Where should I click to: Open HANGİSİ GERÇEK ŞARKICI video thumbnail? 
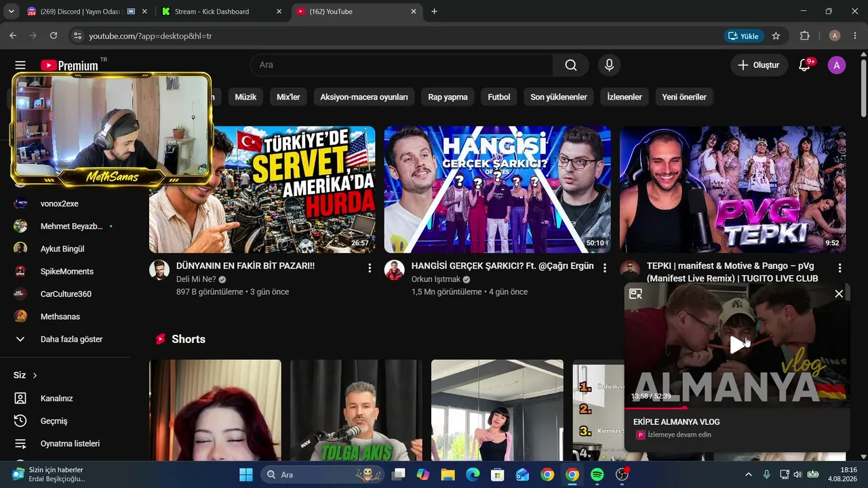point(498,190)
